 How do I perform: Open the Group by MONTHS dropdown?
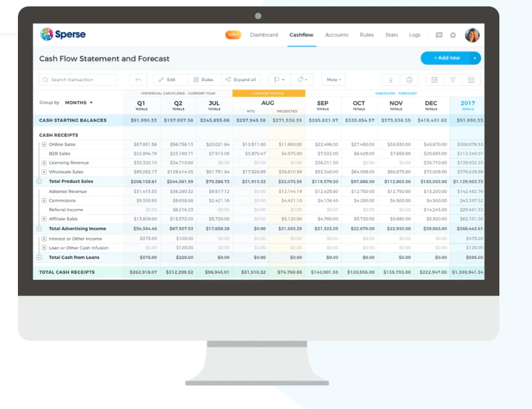79,102
